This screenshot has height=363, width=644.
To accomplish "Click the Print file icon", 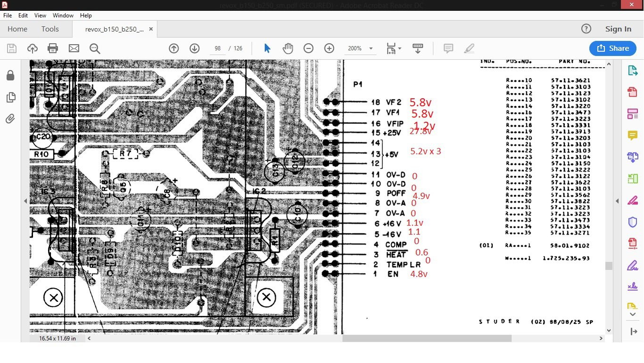I will (x=53, y=48).
